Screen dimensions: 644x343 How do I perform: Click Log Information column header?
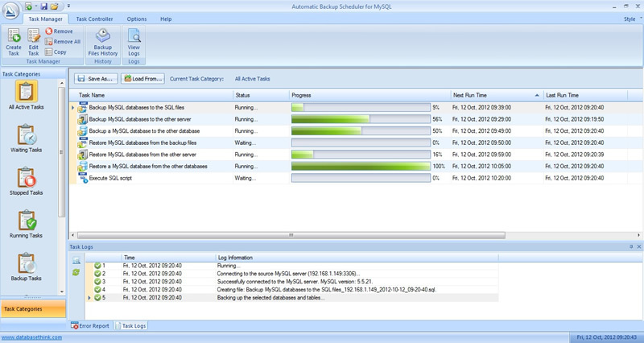pos(357,258)
